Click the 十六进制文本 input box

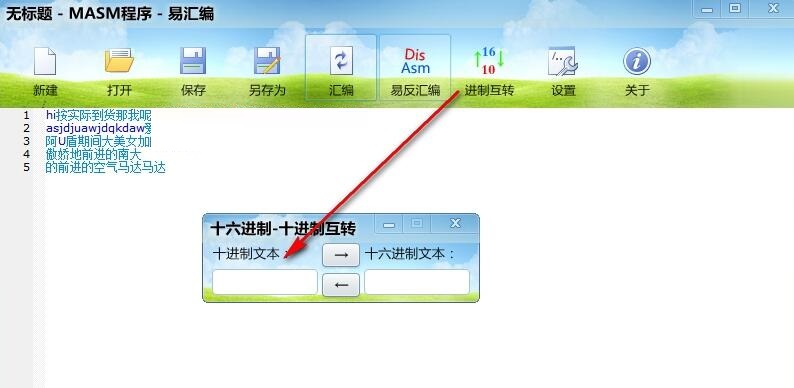417,282
